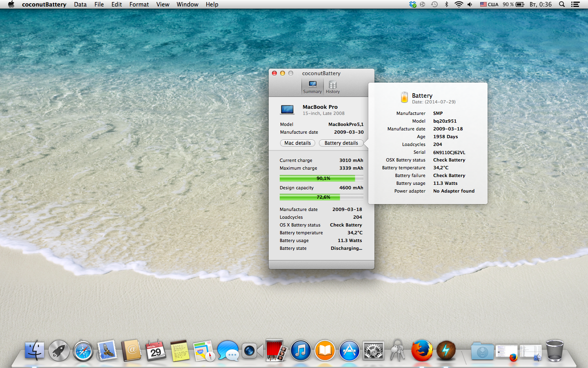Image resolution: width=588 pixels, height=368 pixels.
Task: Open the coconutBattery application menu
Action: 44,4
